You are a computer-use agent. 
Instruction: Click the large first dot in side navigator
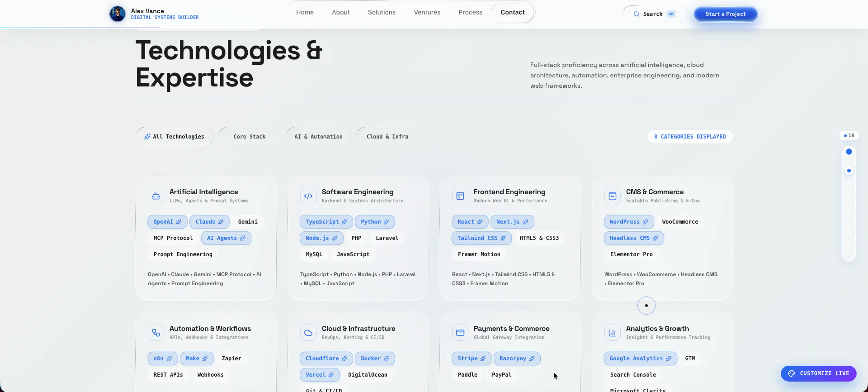click(849, 152)
